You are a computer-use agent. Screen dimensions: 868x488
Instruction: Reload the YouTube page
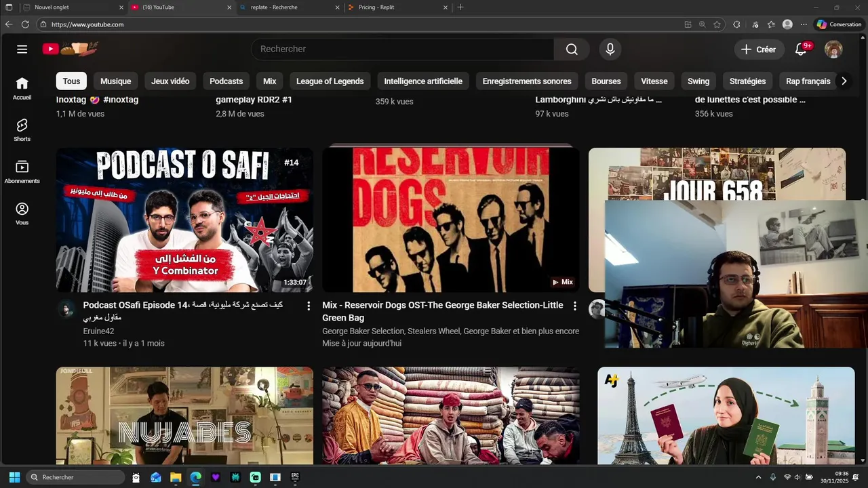click(x=25, y=24)
